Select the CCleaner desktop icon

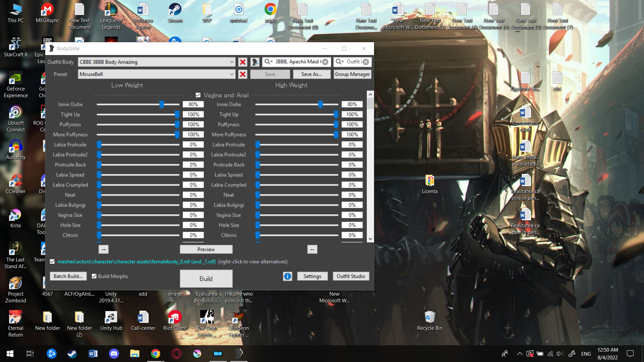pos(15,184)
